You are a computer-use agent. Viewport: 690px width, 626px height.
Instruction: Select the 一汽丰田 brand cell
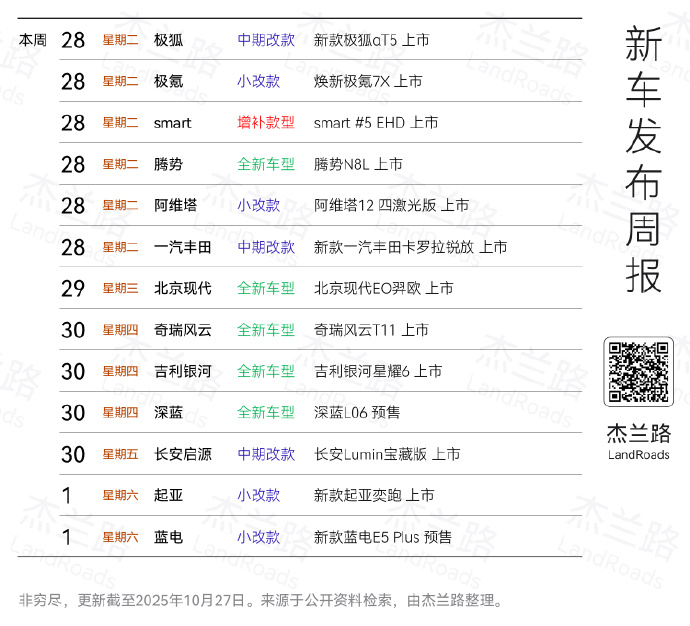coord(183,247)
